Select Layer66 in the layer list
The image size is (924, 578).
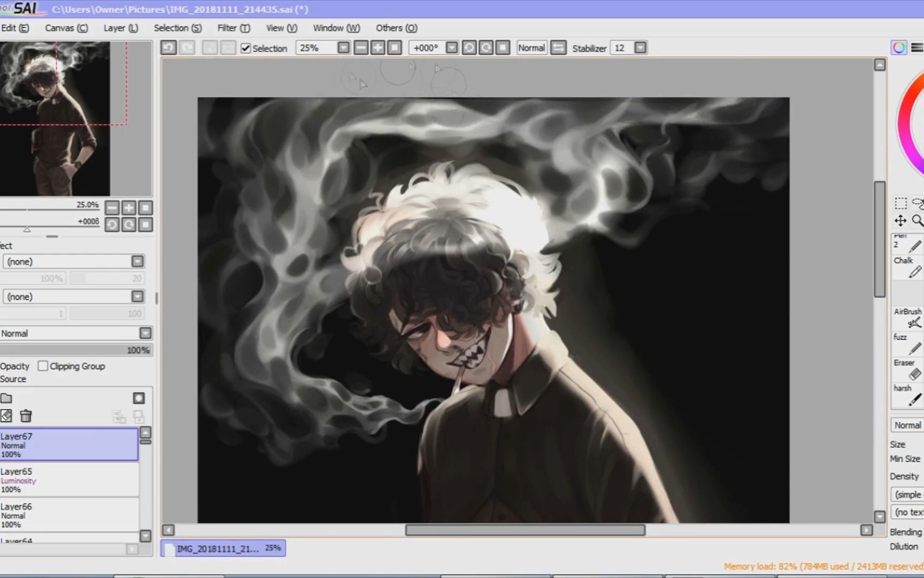click(x=69, y=515)
